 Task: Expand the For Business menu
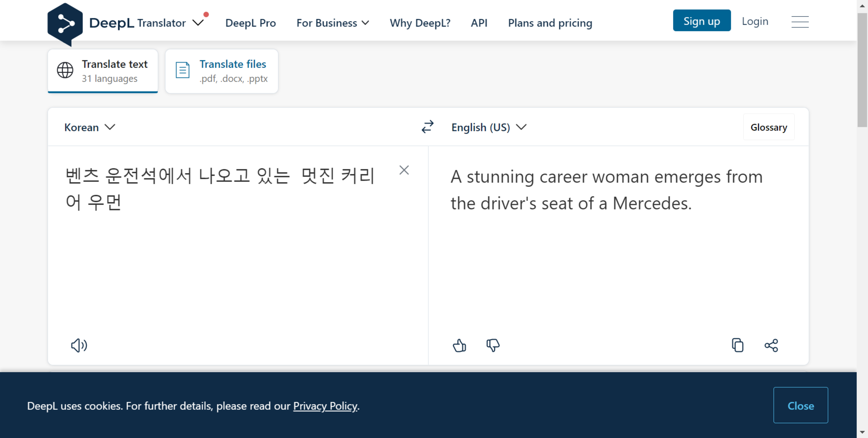[332, 23]
